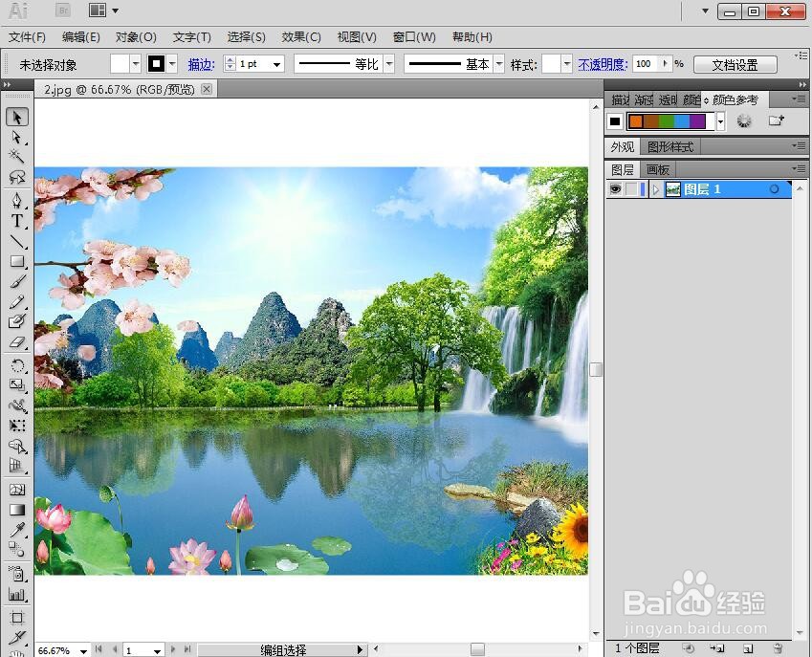Screen dimensions: 812x657
Task: Open 基本 brush definition dropdown
Action: coord(499,64)
